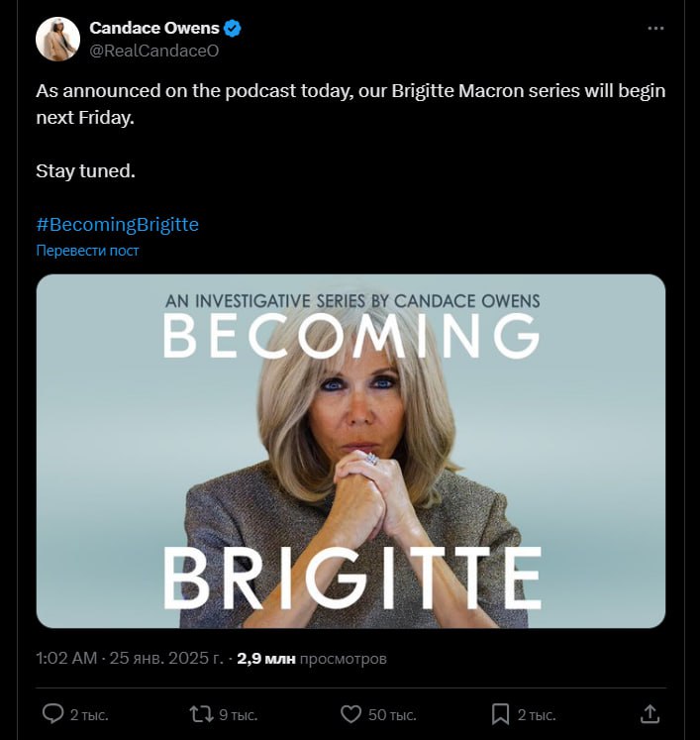Click the 2,9 млн просмотров view count

(311, 658)
